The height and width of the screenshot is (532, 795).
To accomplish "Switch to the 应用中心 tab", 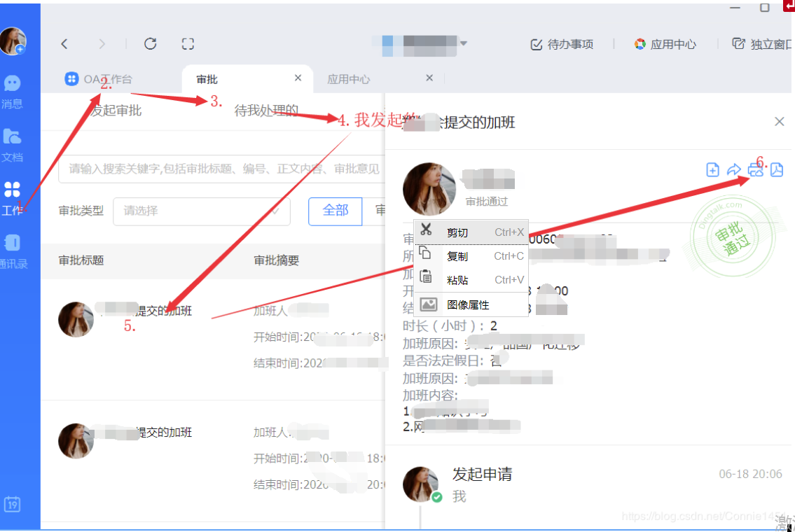I will pyautogui.click(x=349, y=79).
